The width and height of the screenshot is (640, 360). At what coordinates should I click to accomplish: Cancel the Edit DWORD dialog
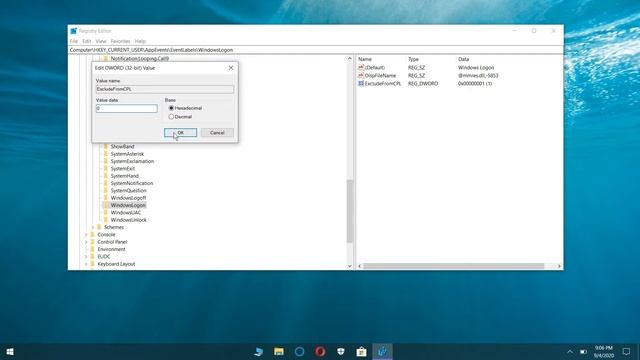point(217,133)
